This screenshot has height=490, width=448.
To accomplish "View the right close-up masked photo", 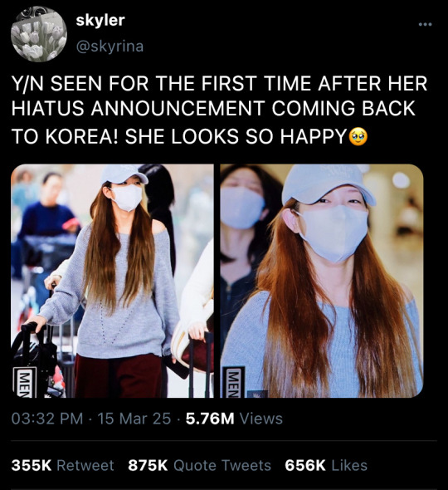I will [322, 281].
